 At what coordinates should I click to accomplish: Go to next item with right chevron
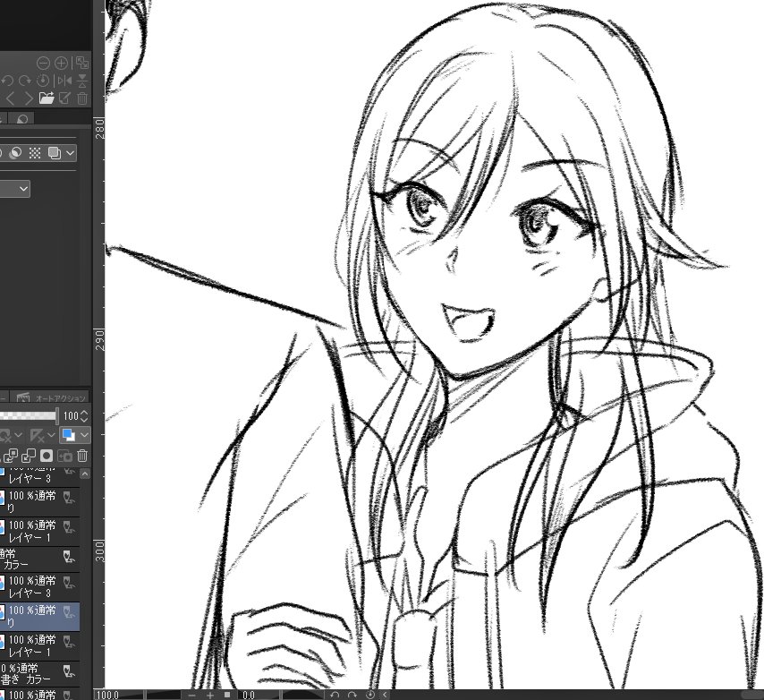coord(29,98)
